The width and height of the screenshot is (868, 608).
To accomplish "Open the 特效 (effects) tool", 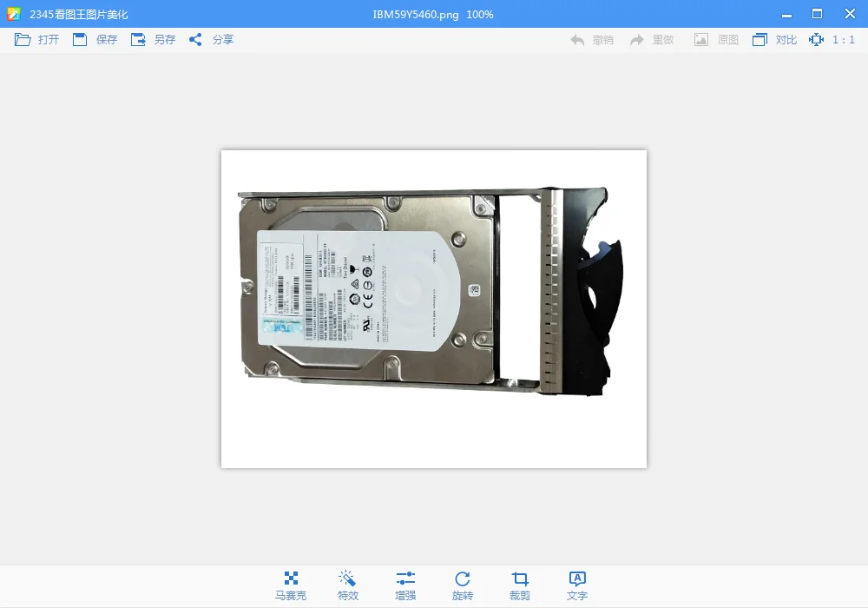I will [348, 586].
